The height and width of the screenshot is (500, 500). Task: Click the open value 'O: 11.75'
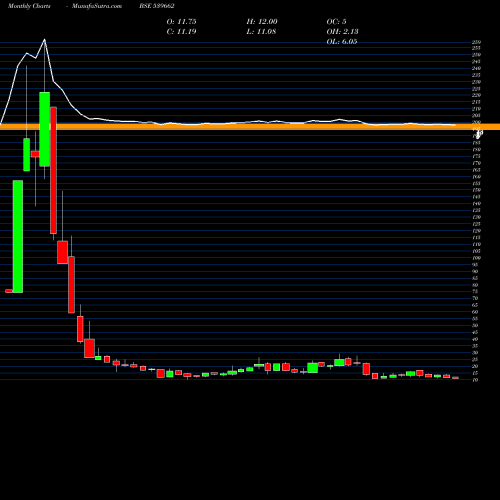pyautogui.click(x=181, y=22)
